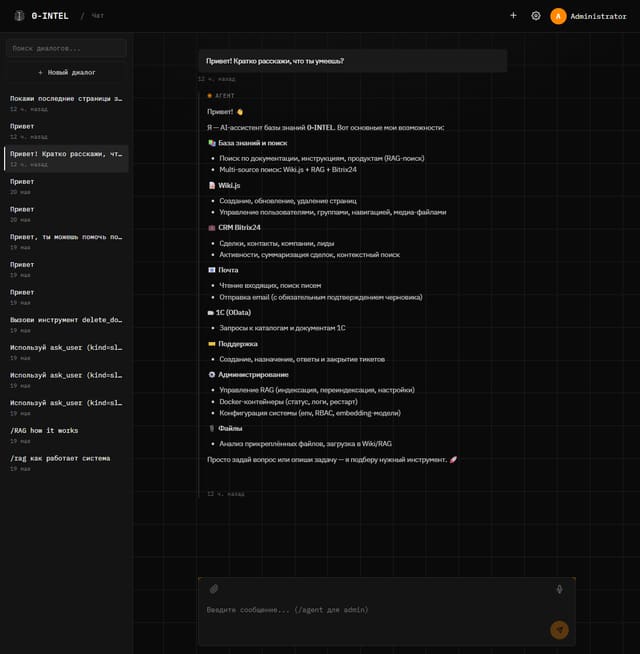Viewport: 640px width, 654px height.
Task: Click the icon beside 1С (OData) heading
Action: coord(211,313)
